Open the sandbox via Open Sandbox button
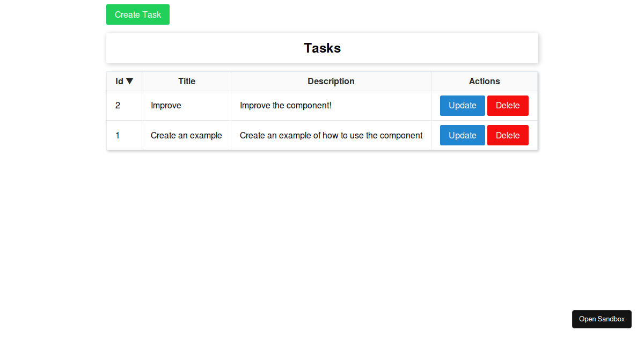The height and width of the screenshot is (338, 644). [x=602, y=319]
